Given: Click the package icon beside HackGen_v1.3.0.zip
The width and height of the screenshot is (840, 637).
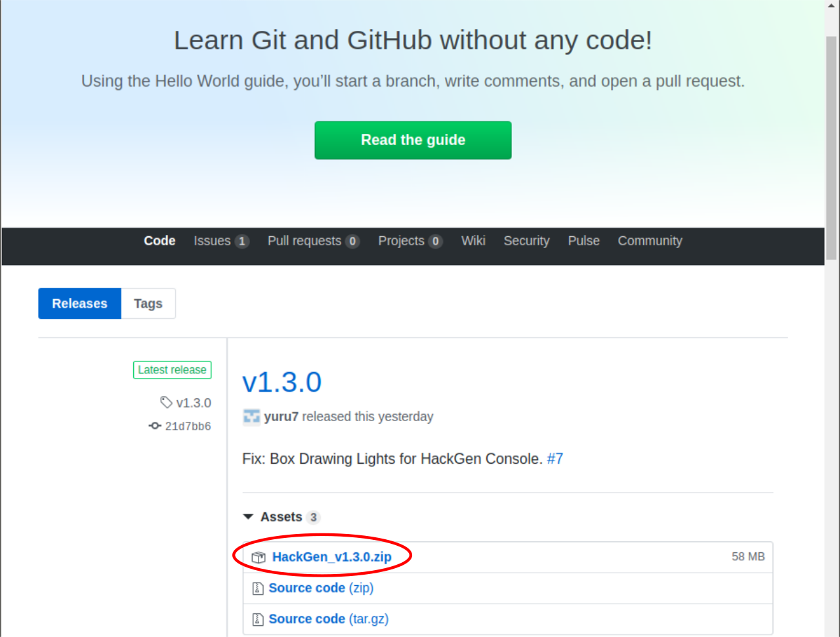Looking at the screenshot, I should click(x=259, y=558).
